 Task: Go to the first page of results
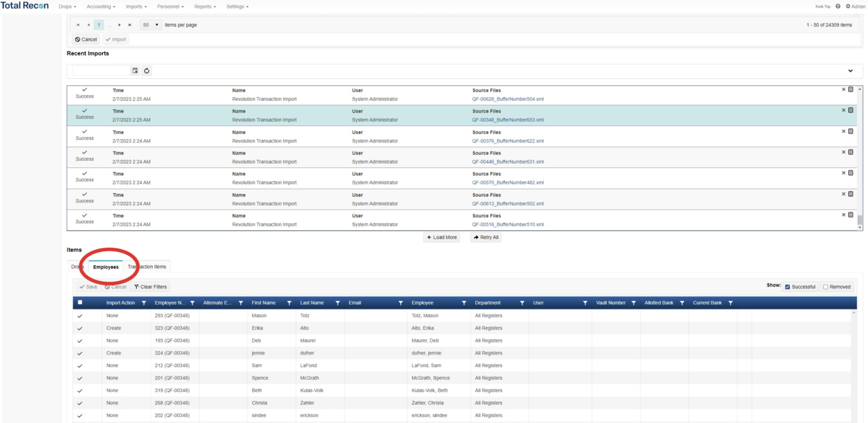tap(78, 25)
